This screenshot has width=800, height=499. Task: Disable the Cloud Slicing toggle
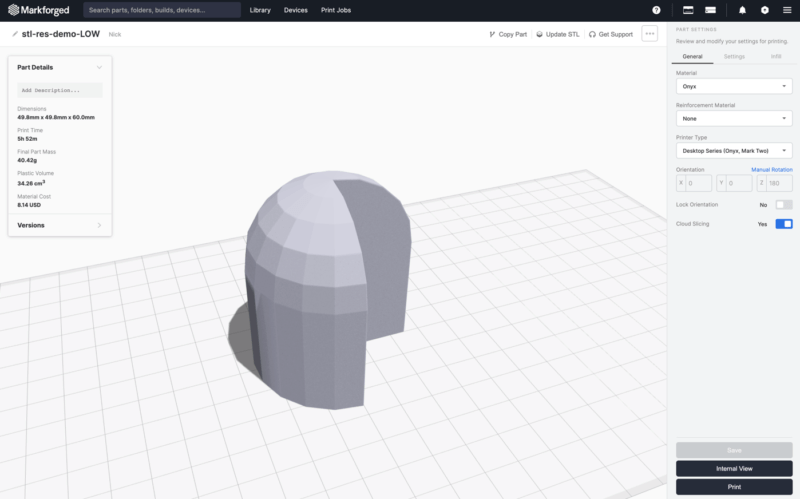point(784,224)
